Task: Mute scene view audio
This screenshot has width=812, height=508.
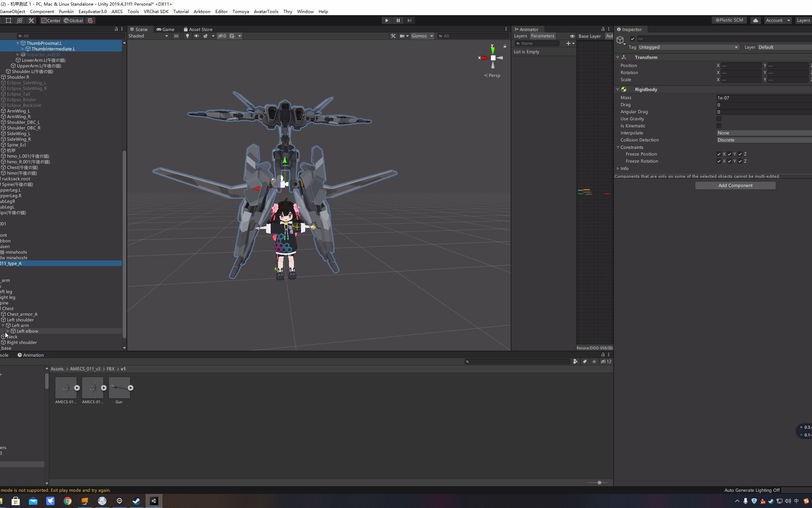Action: point(196,36)
